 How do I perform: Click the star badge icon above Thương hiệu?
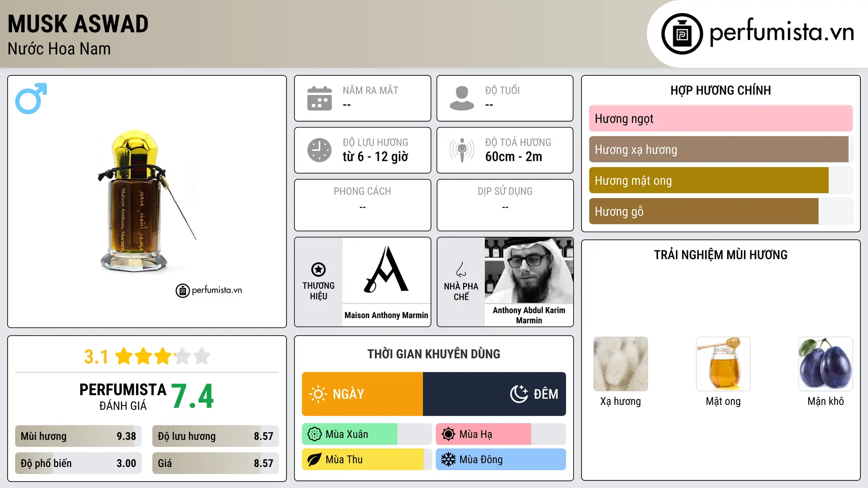point(318,269)
